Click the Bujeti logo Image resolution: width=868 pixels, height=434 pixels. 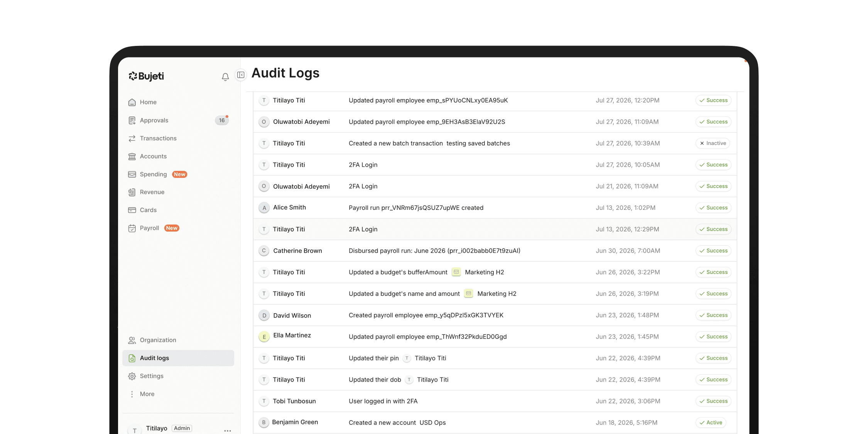[x=146, y=76]
